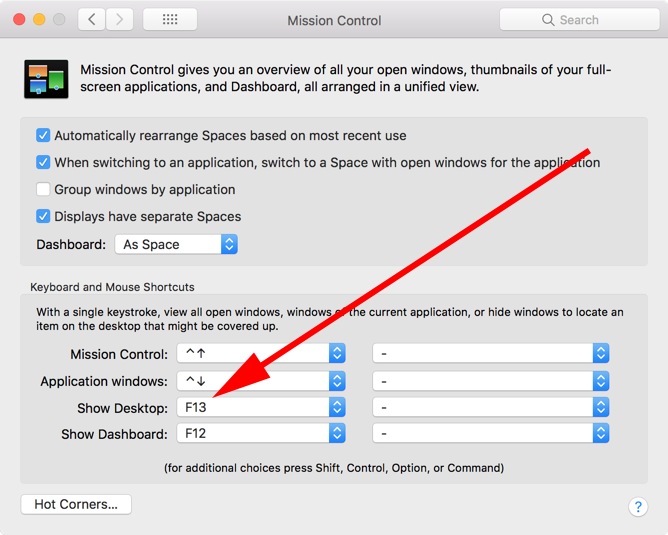Show all preferences with the grid icon
This screenshot has width=668, height=535.
point(170,20)
